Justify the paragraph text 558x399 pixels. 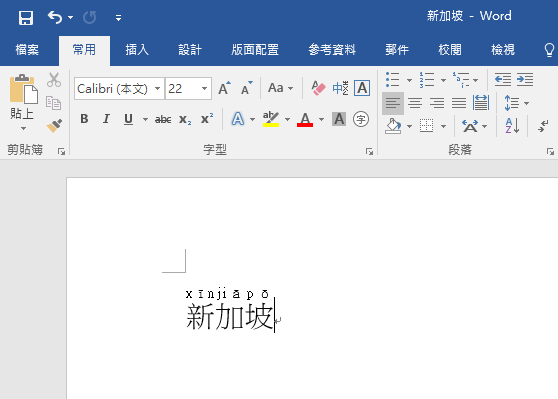tap(459, 103)
